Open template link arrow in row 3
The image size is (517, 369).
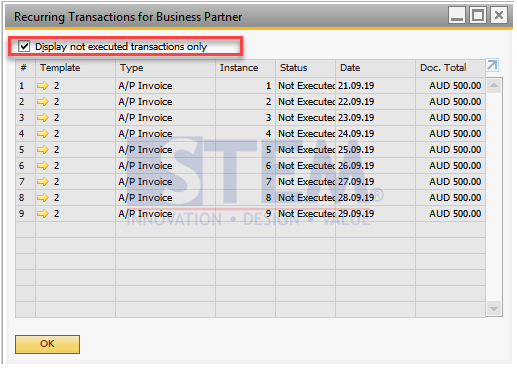tap(43, 118)
